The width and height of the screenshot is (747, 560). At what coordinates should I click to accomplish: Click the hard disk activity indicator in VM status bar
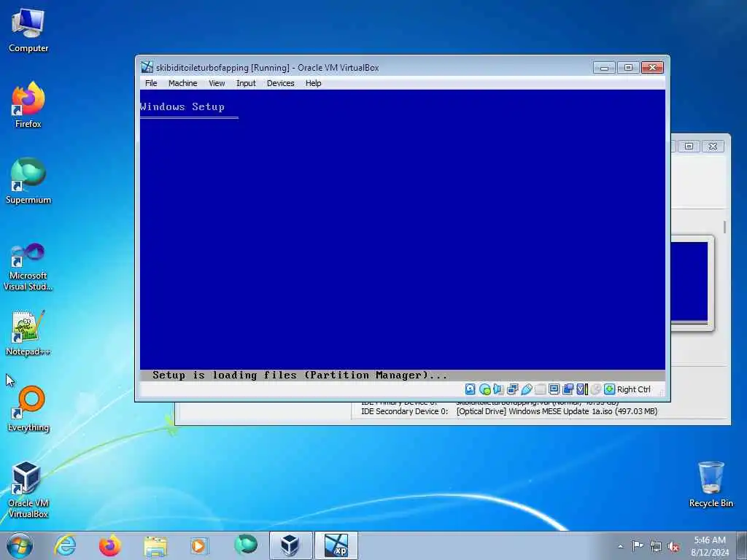tap(471, 389)
